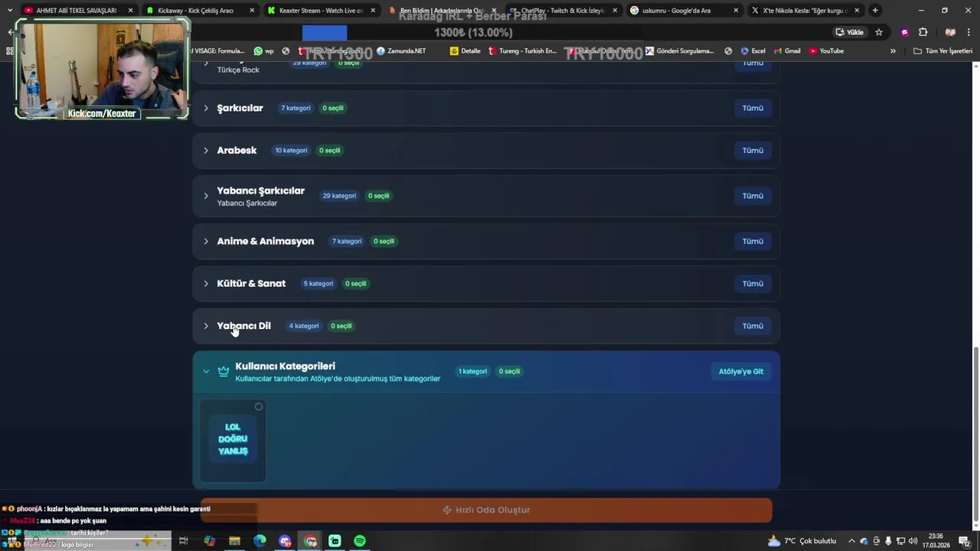Expand the Arabesk category chevron
The height and width of the screenshot is (551, 980).
(206, 150)
